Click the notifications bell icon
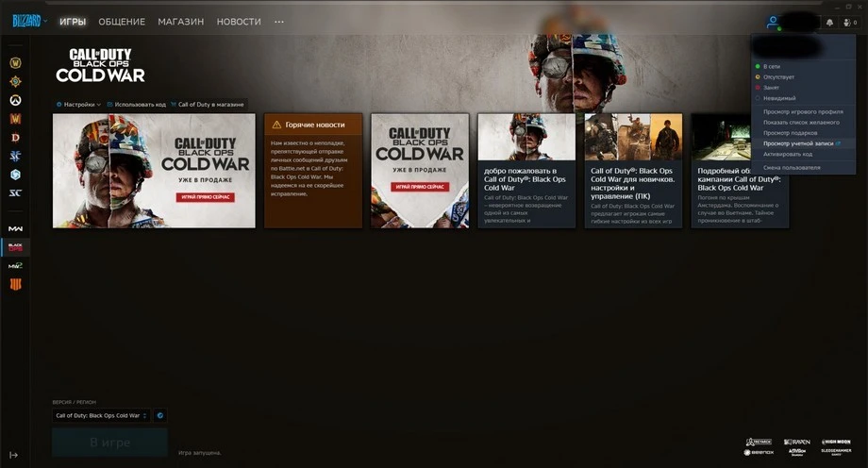This screenshot has height=468, width=868. pyautogui.click(x=829, y=22)
